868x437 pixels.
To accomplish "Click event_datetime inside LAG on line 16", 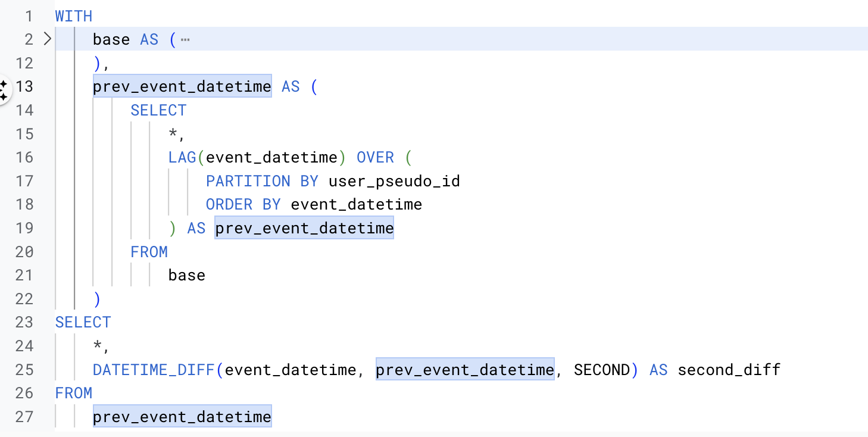I will [271, 157].
